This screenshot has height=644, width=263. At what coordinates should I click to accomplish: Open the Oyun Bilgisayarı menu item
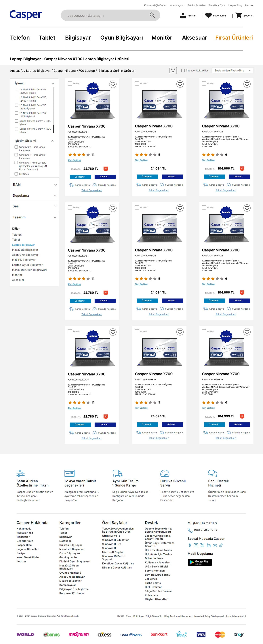tap(121, 38)
